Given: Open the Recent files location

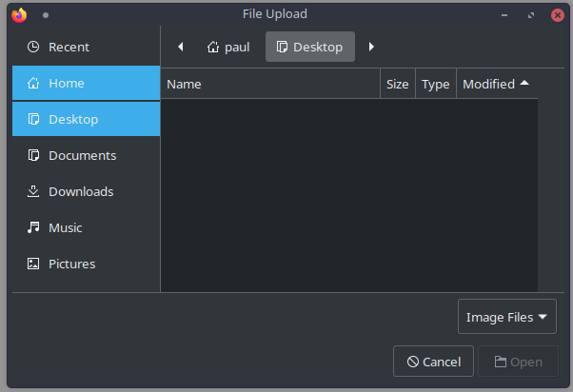Looking at the screenshot, I should (x=86, y=48).
